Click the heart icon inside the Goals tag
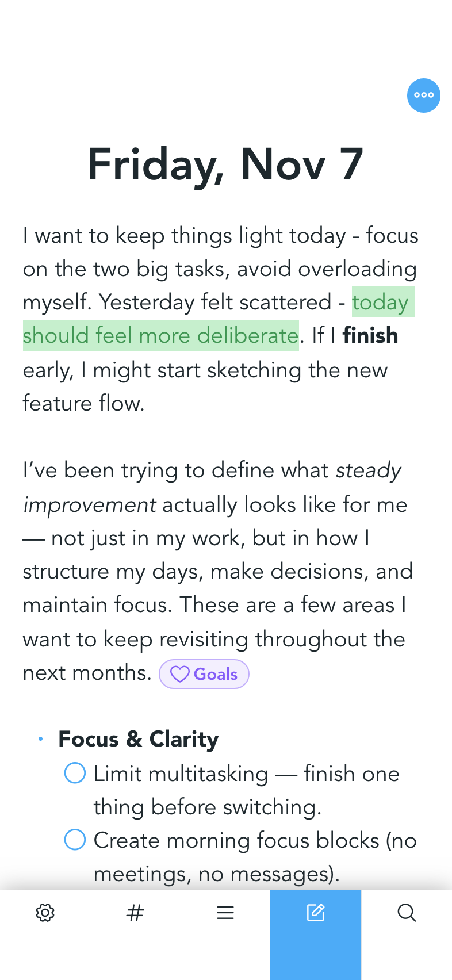The height and width of the screenshot is (980, 452). [180, 673]
